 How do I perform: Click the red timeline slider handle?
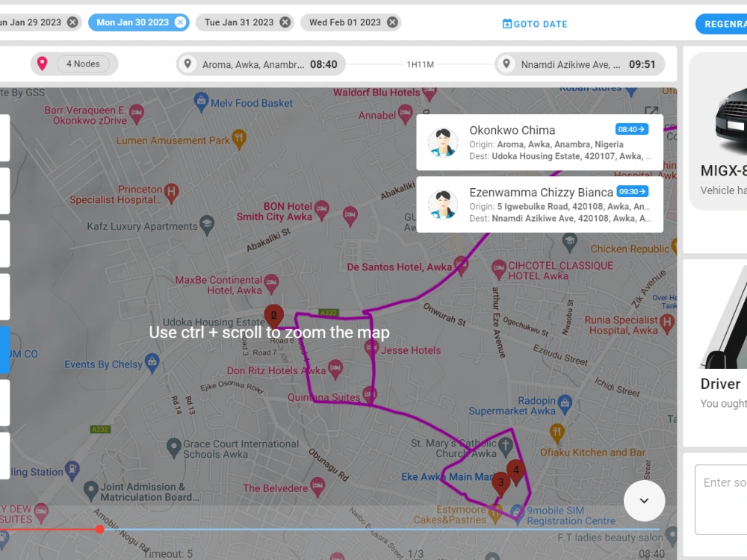[x=99, y=529]
